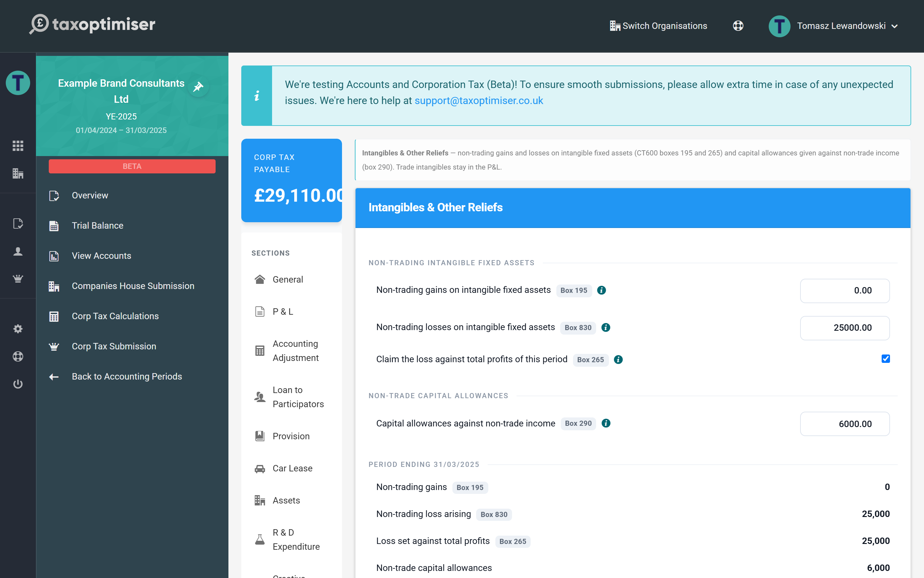This screenshot has width=924, height=578.
Task: Click the Non-trade capital allowances summary row
Action: 633,568
